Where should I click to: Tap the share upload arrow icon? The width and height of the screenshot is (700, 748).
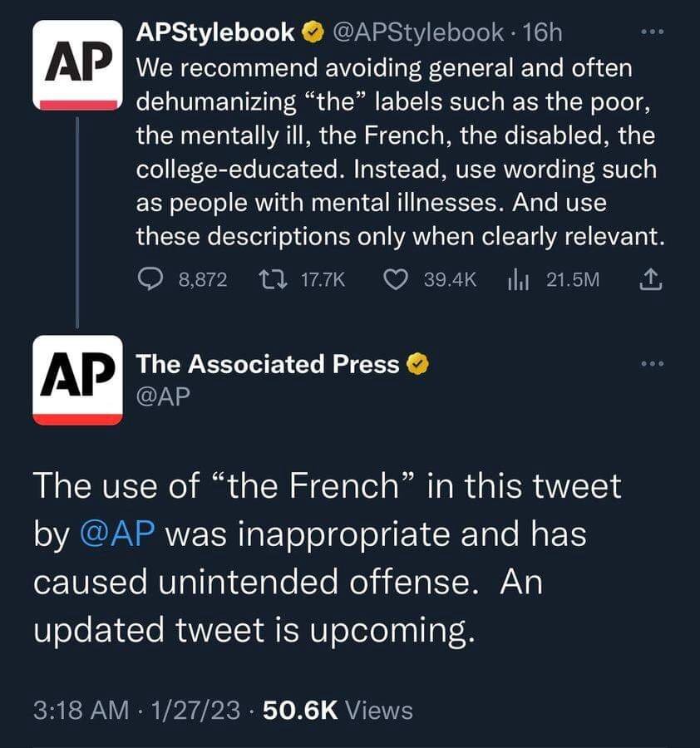651,280
